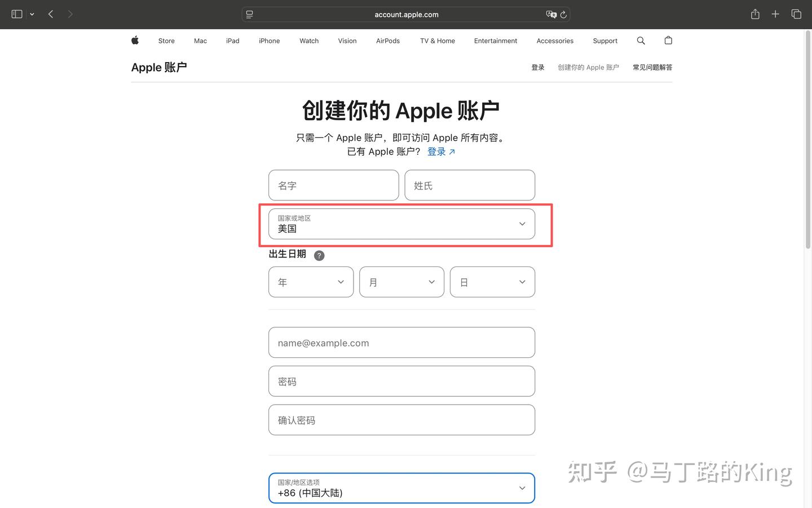Viewport: 812px width, 508px height.
Task: Open the Vision menu item
Action: 347,41
